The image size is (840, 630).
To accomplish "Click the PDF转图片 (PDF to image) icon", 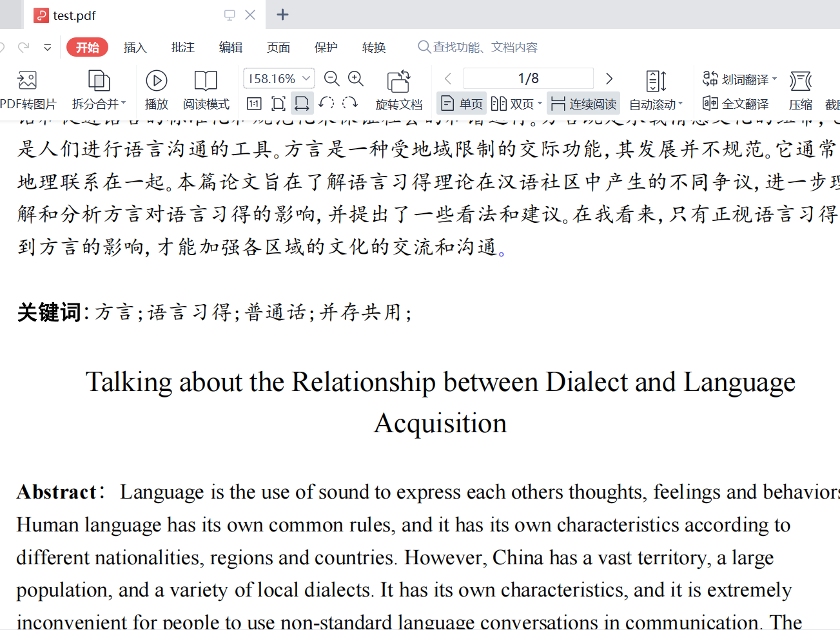I will (x=27, y=81).
